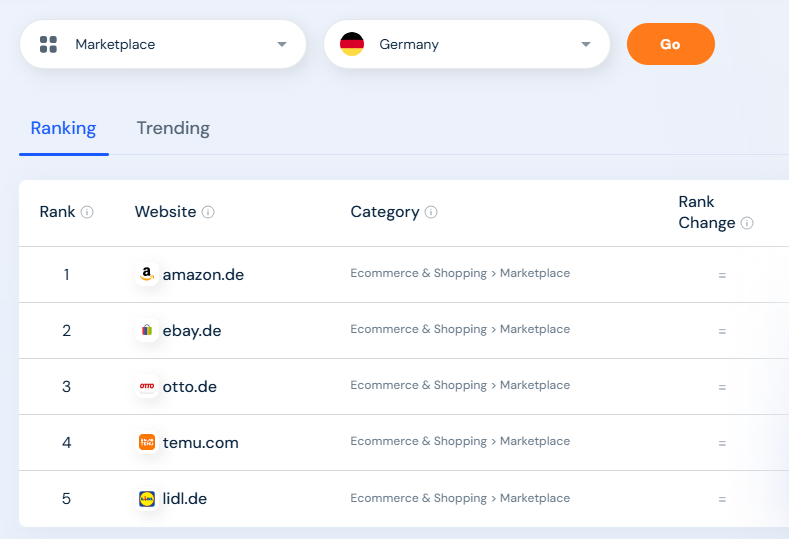Click the Rank Change info icon
The image size is (789, 539).
pyautogui.click(x=747, y=223)
